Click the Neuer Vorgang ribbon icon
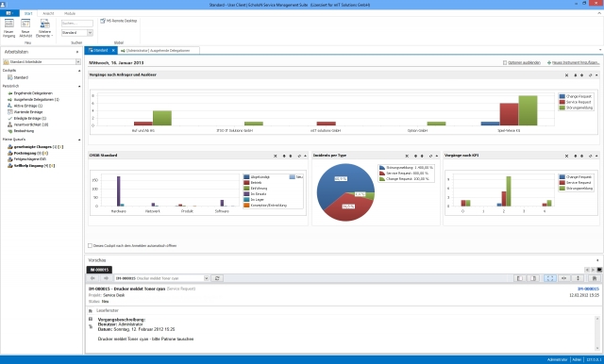The image size is (604, 364). click(8, 28)
